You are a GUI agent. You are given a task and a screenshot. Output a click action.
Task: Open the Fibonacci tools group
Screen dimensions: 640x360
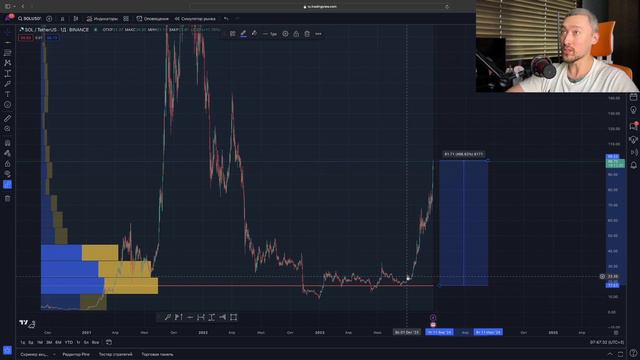[x=8, y=53]
